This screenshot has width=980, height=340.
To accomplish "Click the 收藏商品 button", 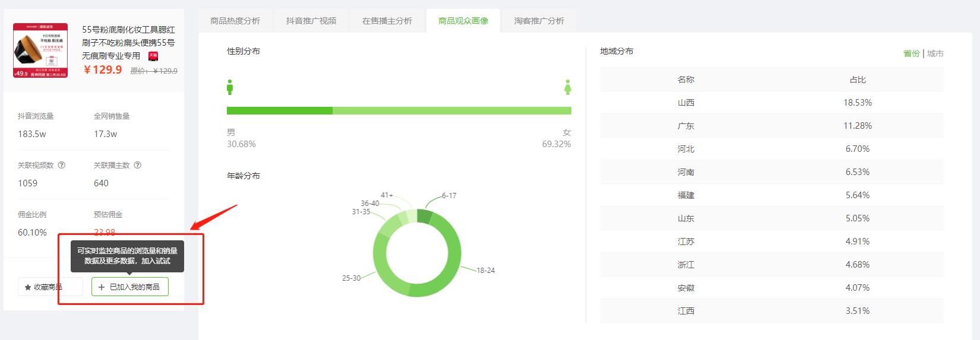I will pyautogui.click(x=50, y=287).
